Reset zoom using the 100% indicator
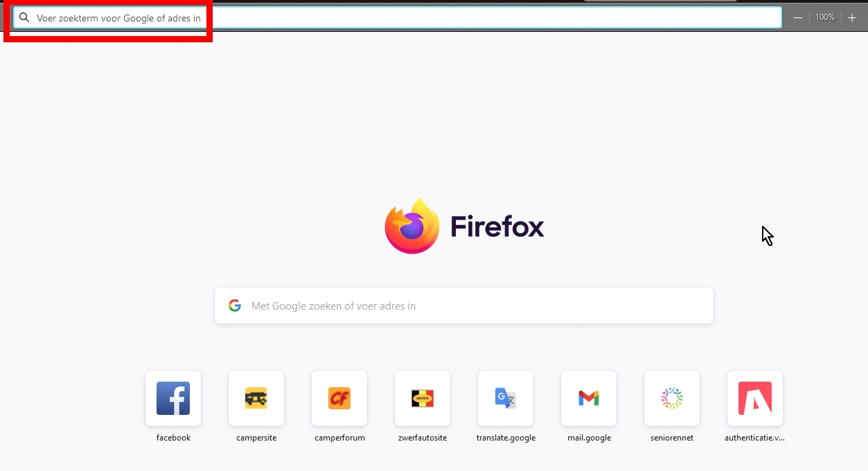The image size is (868, 471). (x=824, y=18)
